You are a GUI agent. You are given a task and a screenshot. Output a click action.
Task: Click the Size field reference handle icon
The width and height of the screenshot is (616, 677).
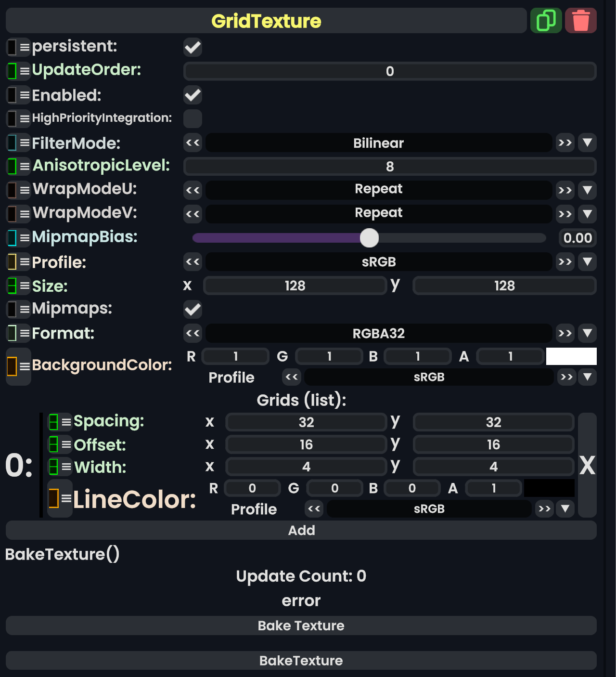(x=13, y=286)
